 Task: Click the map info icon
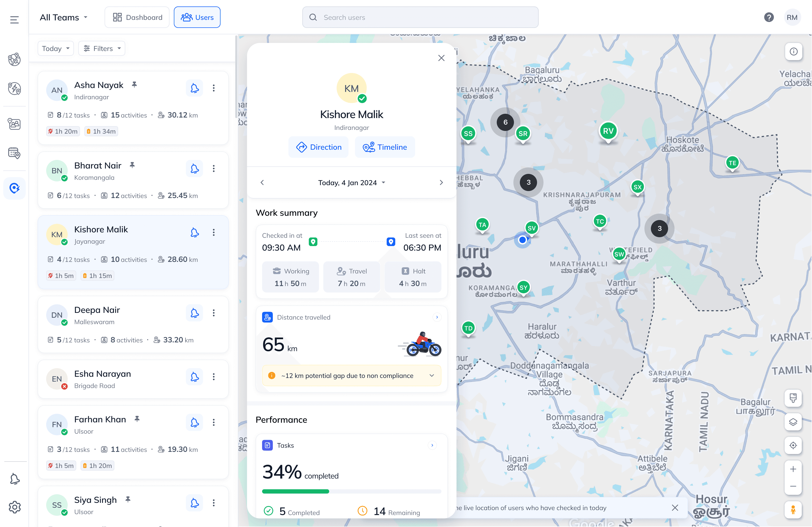point(793,52)
